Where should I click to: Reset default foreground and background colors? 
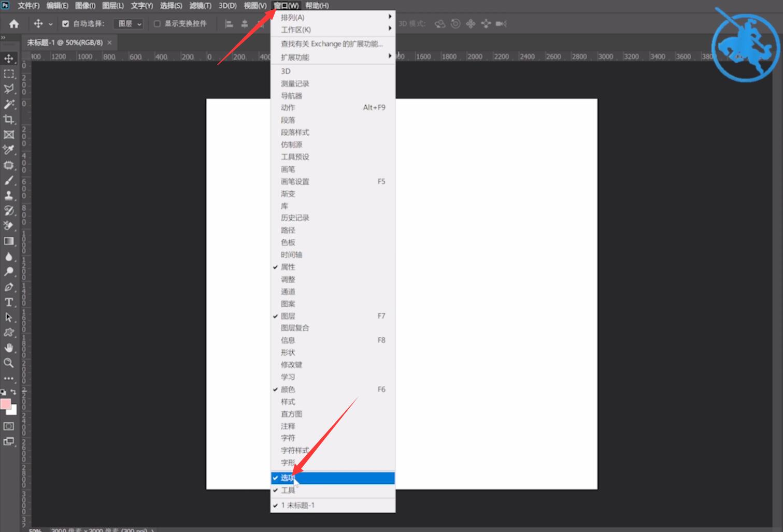[x=4, y=392]
